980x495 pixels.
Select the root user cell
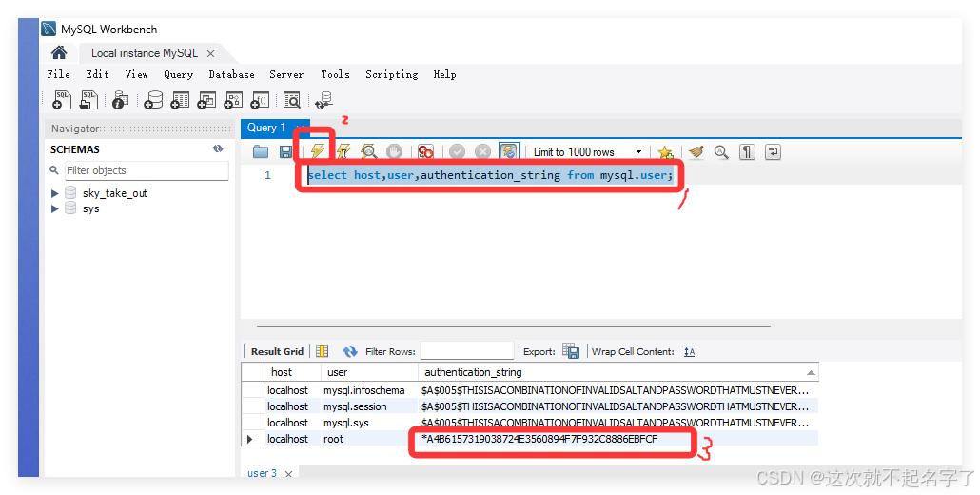click(x=369, y=439)
